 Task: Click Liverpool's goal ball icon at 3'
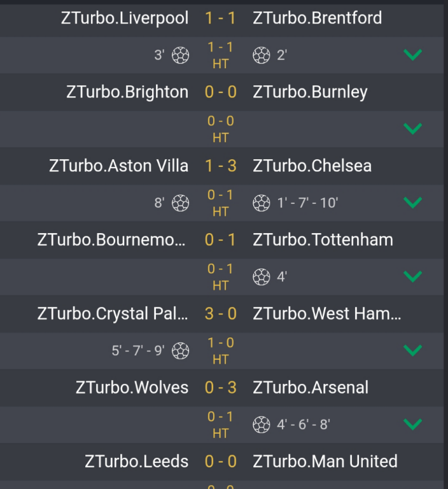[x=181, y=55]
